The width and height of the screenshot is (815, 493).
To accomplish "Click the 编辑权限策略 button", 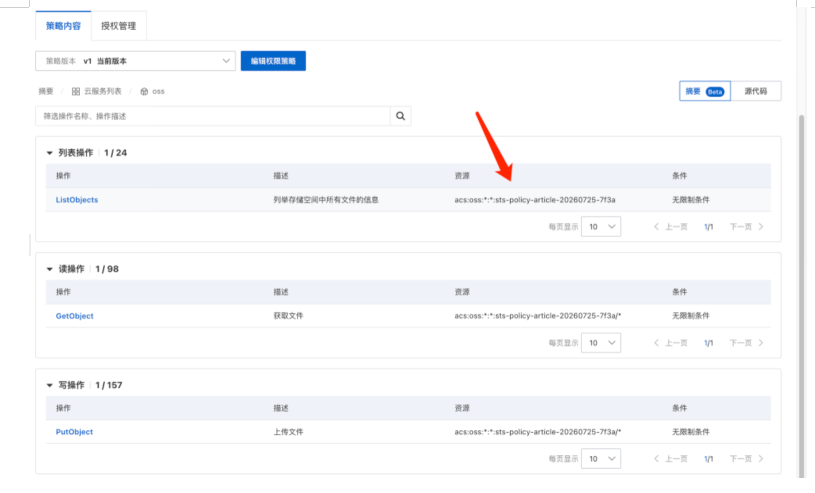I will pyautogui.click(x=273, y=61).
